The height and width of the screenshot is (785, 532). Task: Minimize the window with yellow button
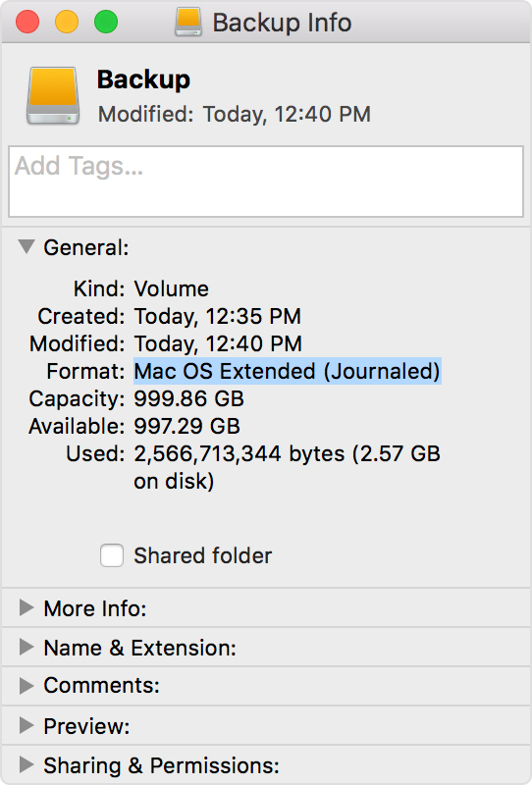[67, 22]
